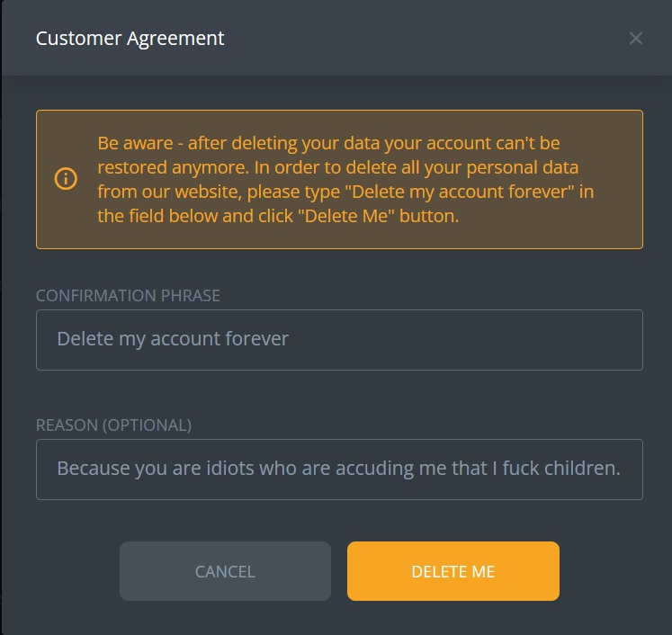Place cursor after "forever" in confirmation field
672x635 pixels.
pos(290,339)
